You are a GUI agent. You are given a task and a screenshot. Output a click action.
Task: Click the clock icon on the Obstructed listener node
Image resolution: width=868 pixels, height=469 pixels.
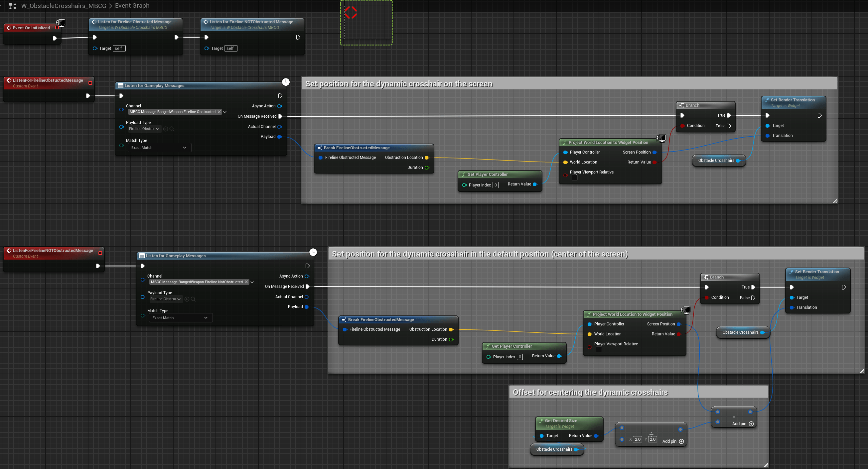point(286,82)
